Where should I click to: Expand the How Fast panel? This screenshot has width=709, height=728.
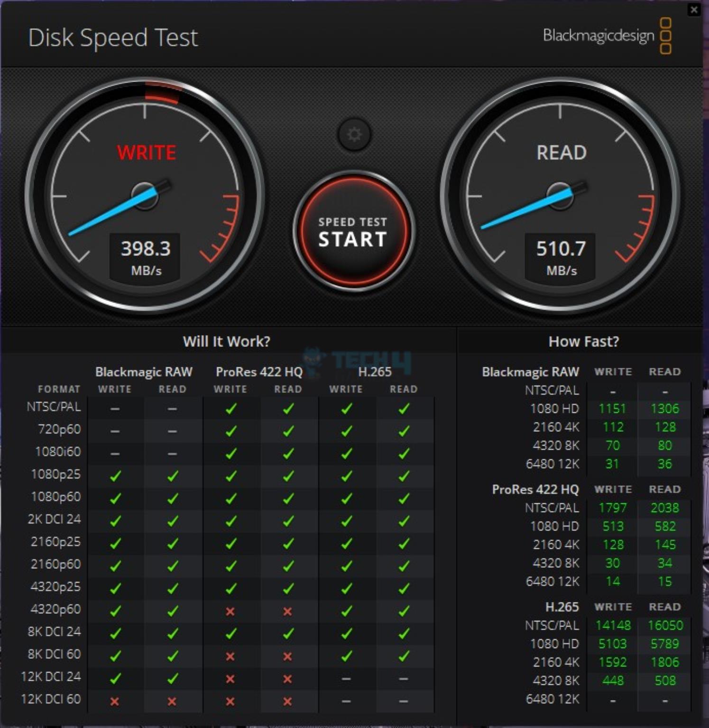582,341
